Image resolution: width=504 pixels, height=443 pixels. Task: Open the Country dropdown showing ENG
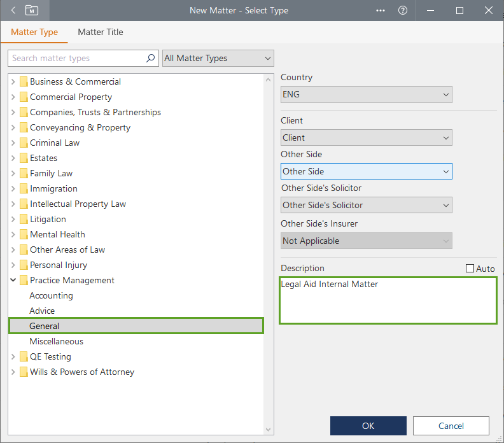(366, 94)
